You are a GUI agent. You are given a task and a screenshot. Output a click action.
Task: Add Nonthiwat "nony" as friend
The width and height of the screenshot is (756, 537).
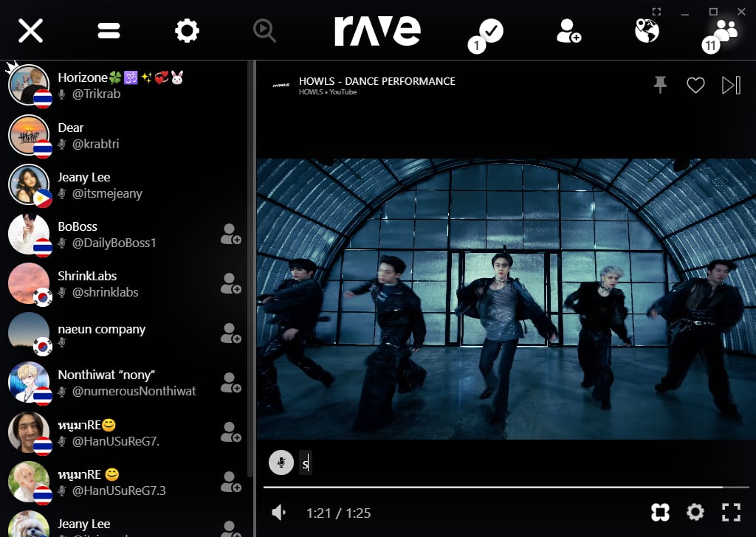tap(231, 383)
